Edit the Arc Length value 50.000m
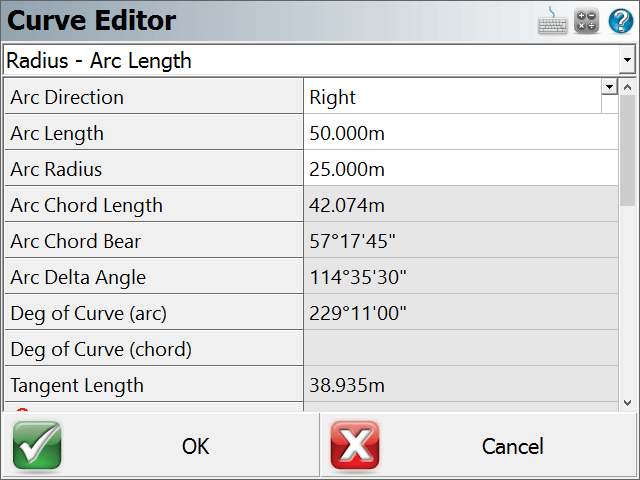Image resolution: width=640 pixels, height=480 pixels. (x=461, y=133)
